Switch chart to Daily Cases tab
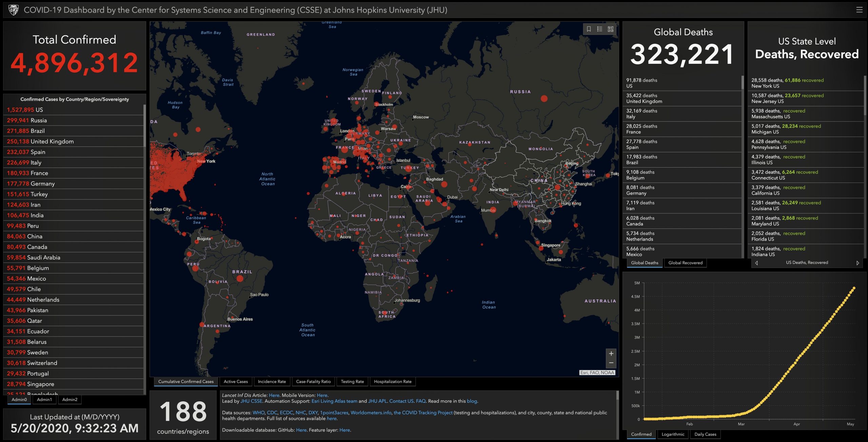 click(x=705, y=434)
